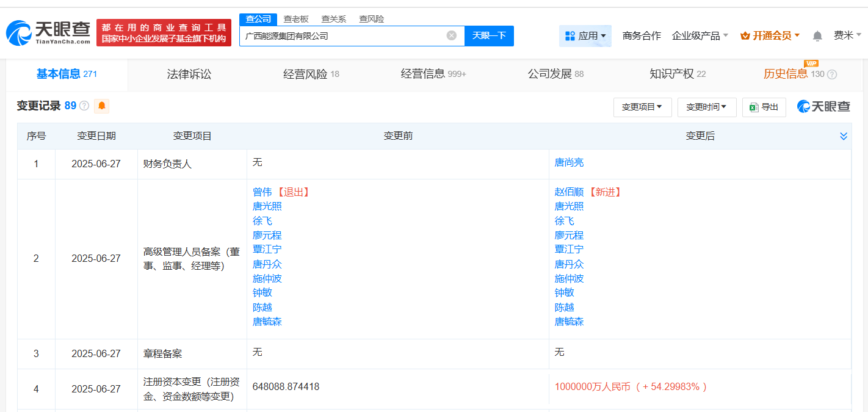868x412 pixels.
Task: Switch to the 基本信息 tab
Action: 67,74
